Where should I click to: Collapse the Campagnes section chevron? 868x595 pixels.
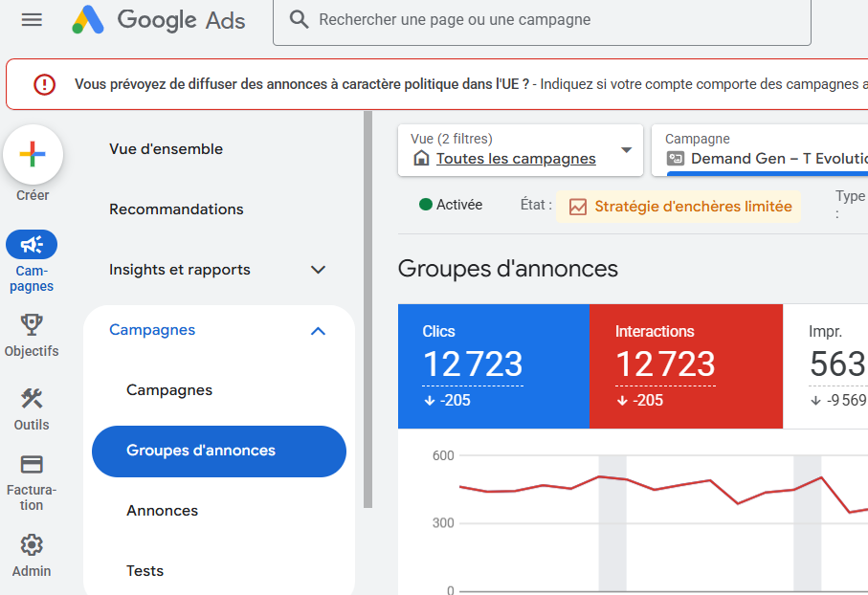(319, 331)
